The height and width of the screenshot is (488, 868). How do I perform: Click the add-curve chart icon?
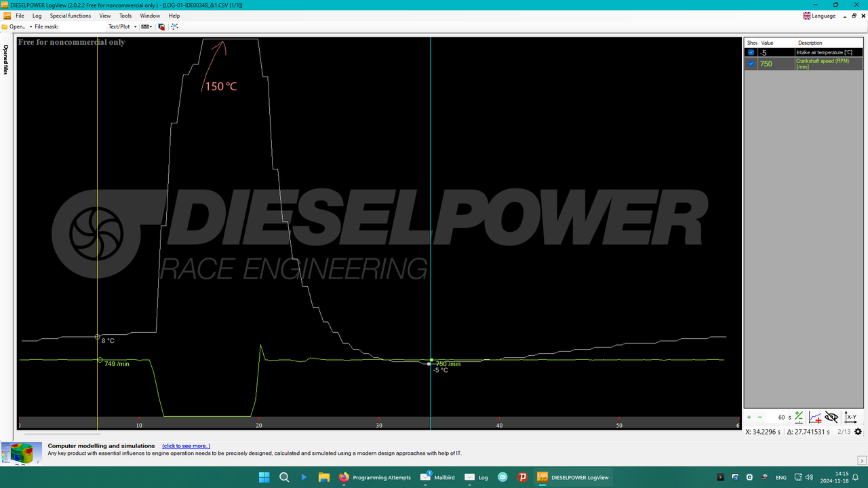pyautogui.click(x=815, y=418)
